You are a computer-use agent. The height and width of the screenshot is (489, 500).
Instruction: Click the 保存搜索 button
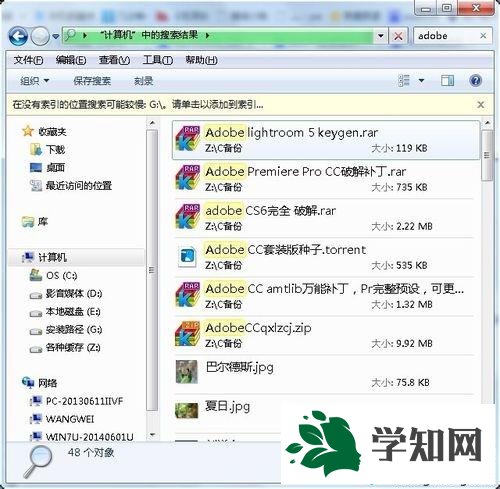[x=92, y=81]
